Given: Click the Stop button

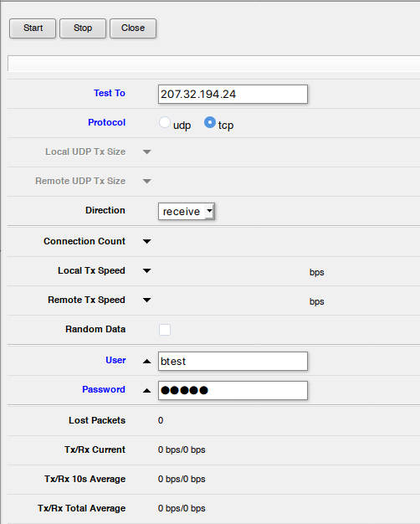Looking at the screenshot, I should [x=83, y=28].
